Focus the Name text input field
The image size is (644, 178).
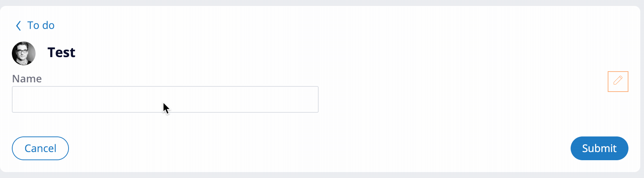click(x=165, y=99)
